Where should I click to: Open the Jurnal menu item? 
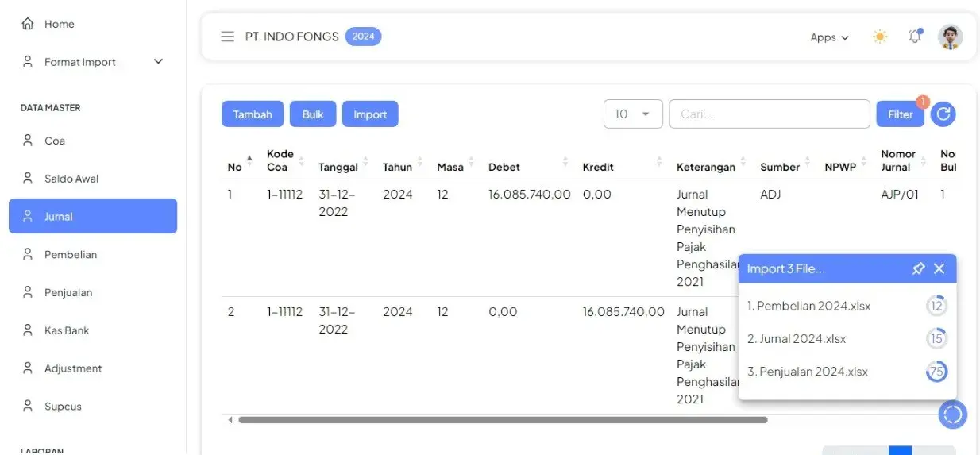coord(93,216)
